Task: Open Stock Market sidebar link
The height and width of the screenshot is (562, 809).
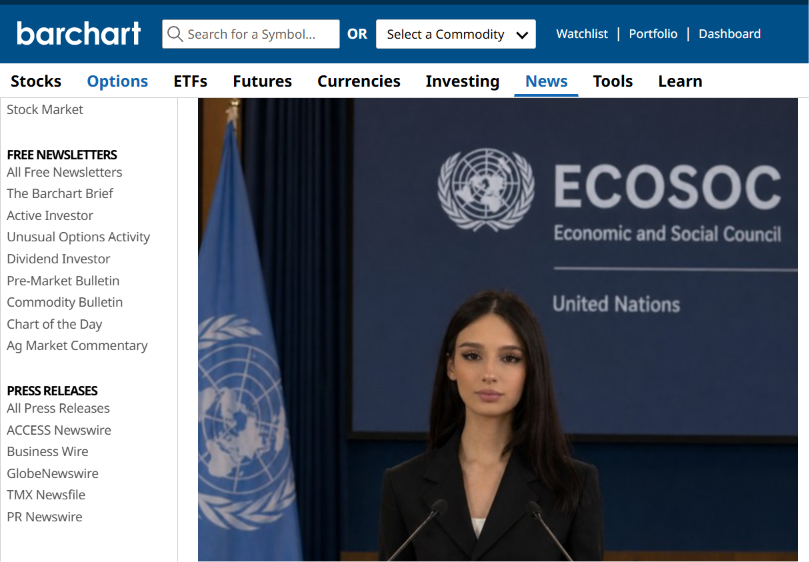Action: coord(45,109)
